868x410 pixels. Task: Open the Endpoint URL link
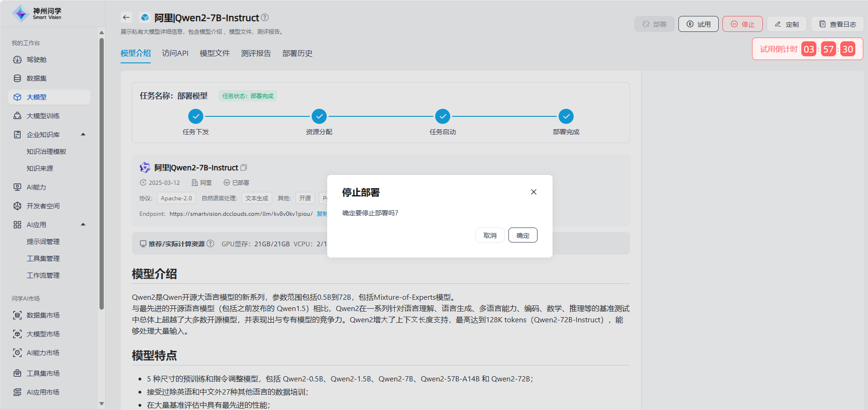[241, 214]
